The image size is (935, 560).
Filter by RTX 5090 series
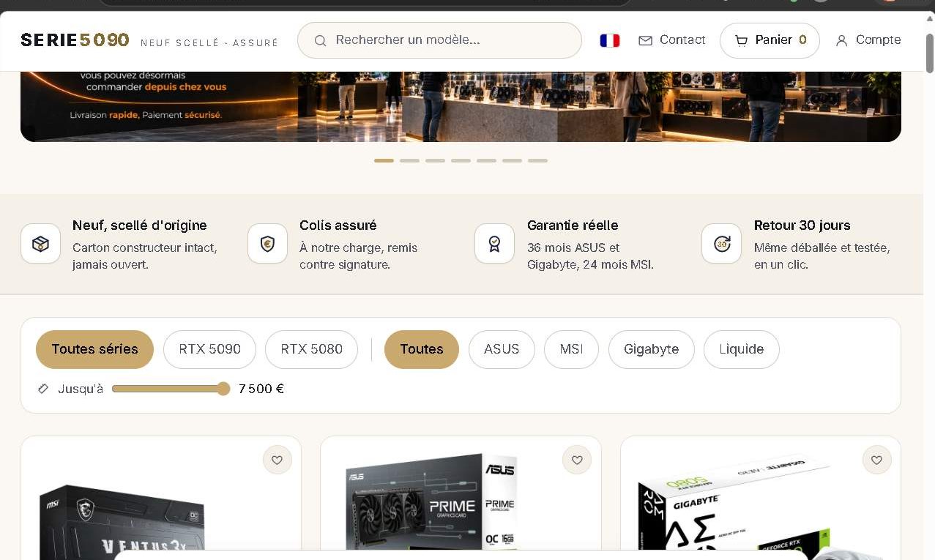tap(209, 349)
